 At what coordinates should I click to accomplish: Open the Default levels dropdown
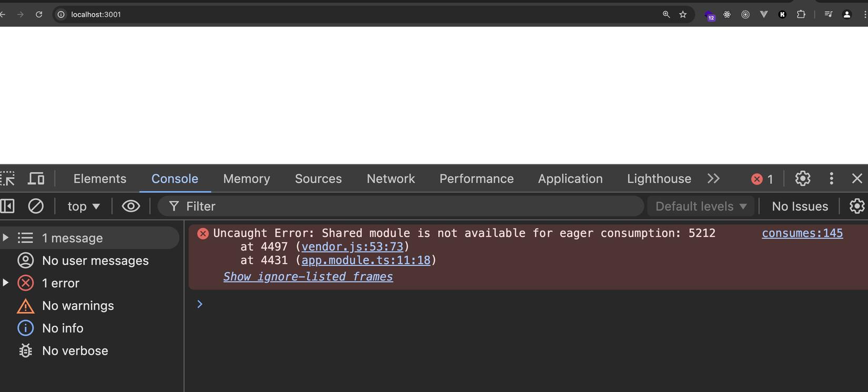(x=701, y=207)
